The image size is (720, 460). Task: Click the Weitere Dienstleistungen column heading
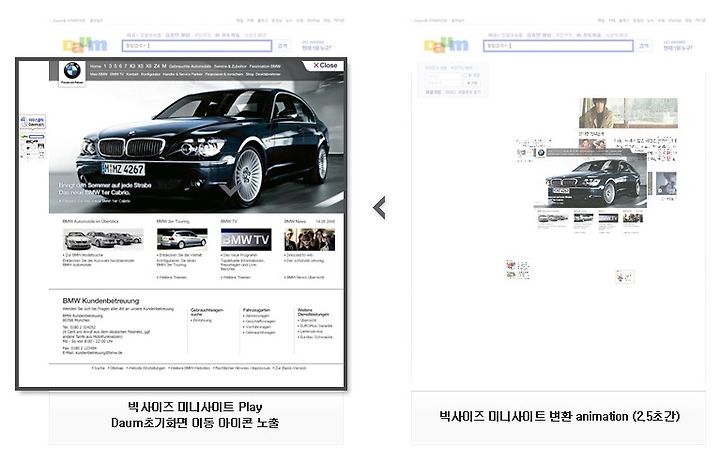(313, 312)
